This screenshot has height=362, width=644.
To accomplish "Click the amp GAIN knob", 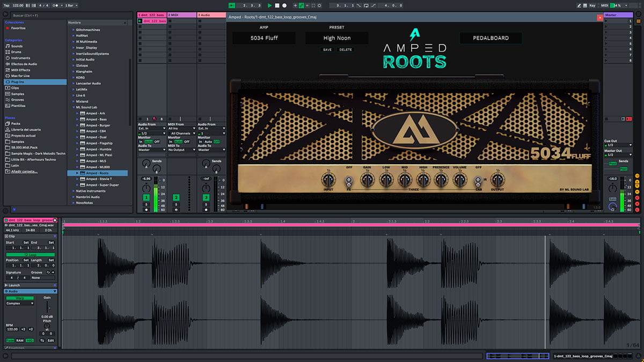I will tap(367, 180).
